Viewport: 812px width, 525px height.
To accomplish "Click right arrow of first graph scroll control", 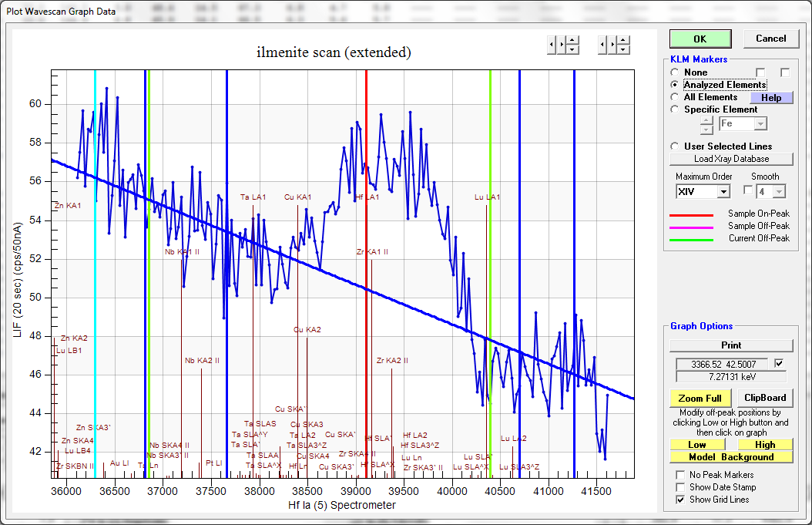I will 562,45.
